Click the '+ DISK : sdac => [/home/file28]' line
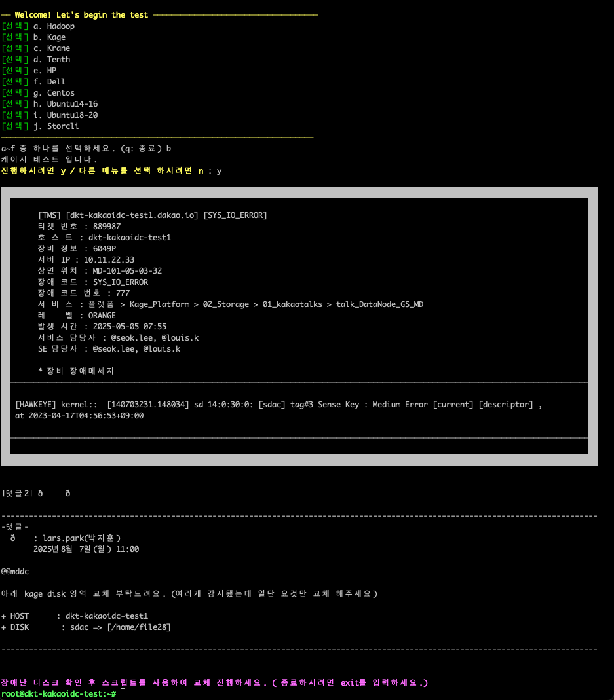The image size is (614, 700). click(86, 627)
